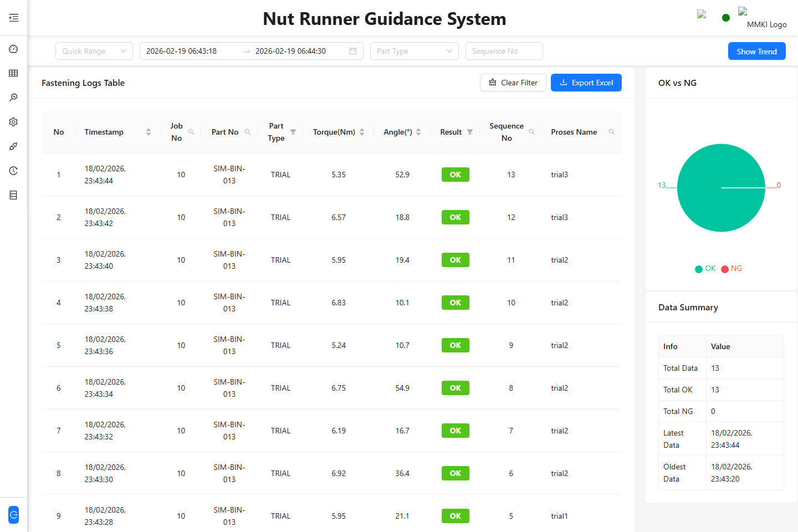Search by Sequence No column icon

532,132
